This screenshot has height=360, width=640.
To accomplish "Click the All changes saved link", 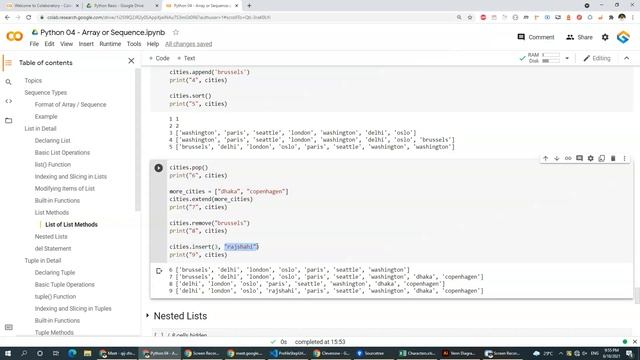I will pyautogui.click(x=189, y=44).
